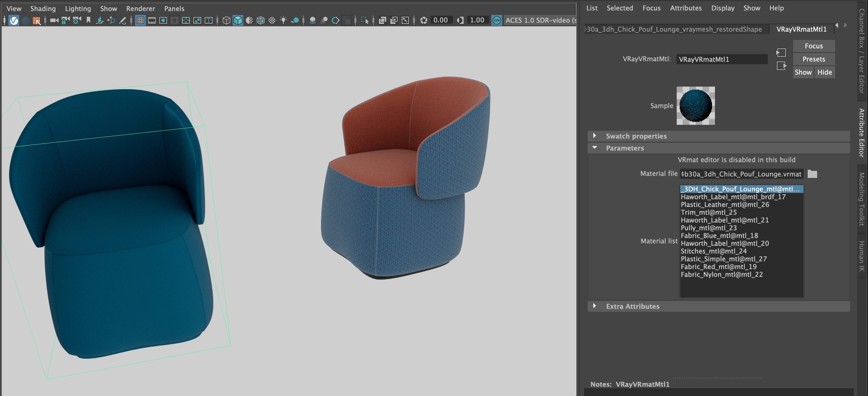868x396 pixels.
Task: Toggle the View Transform ON button
Action: [x=497, y=21]
